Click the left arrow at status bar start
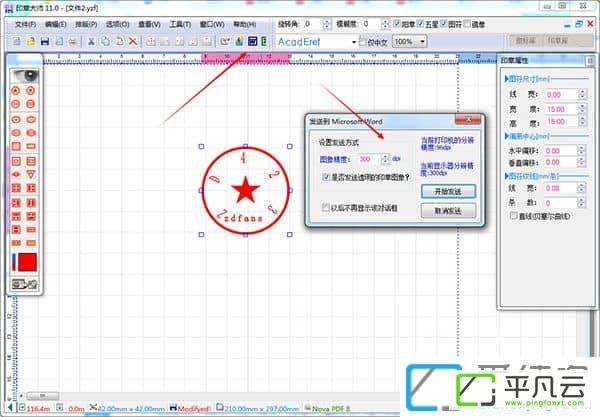600x417 pixels. [x=10, y=408]
